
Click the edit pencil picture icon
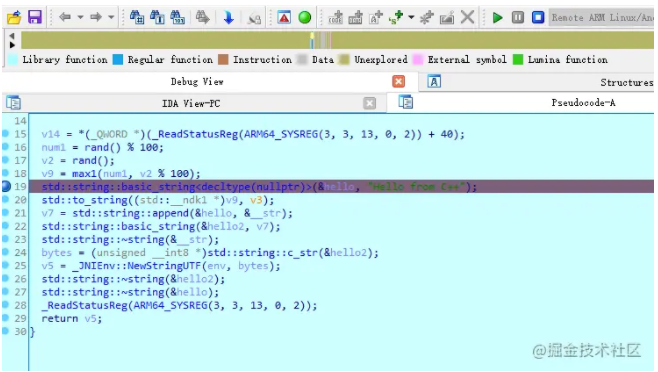pos(447,17)
